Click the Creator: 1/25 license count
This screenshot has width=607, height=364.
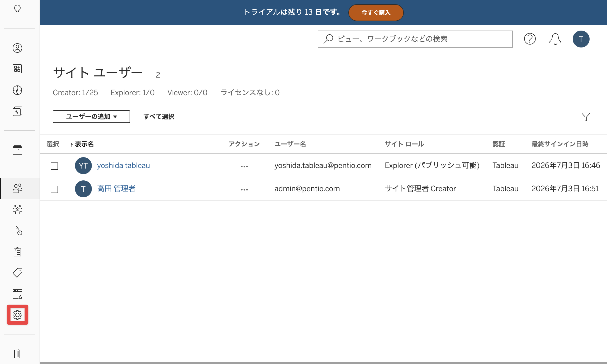75,93
